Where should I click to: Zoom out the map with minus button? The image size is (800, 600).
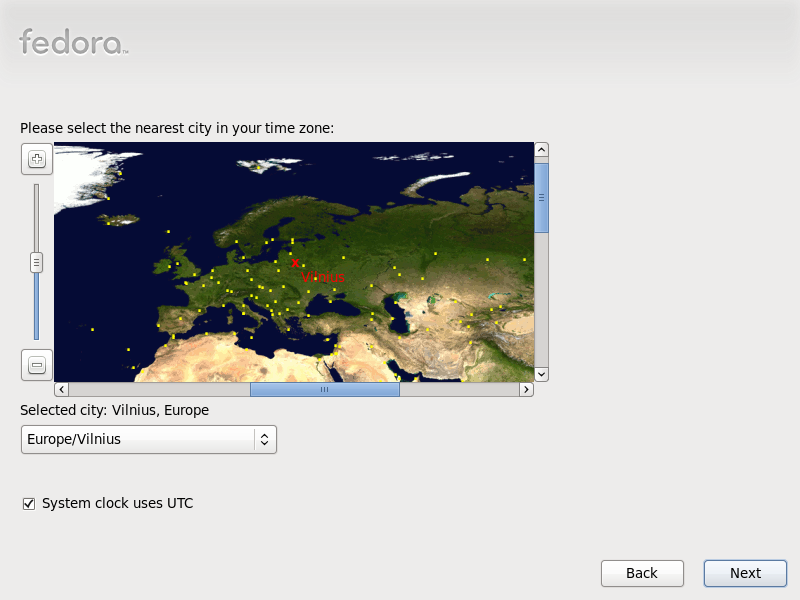coord(37,365)
